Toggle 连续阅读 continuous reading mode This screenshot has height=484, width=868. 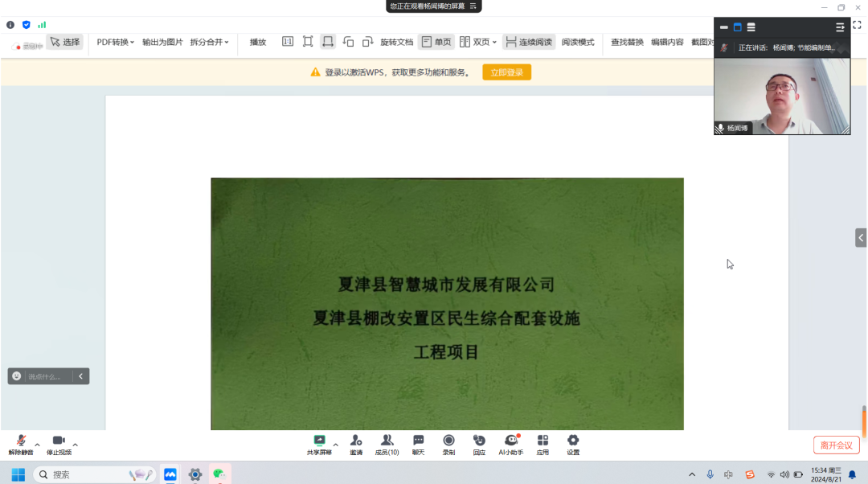tap(529, 42)
